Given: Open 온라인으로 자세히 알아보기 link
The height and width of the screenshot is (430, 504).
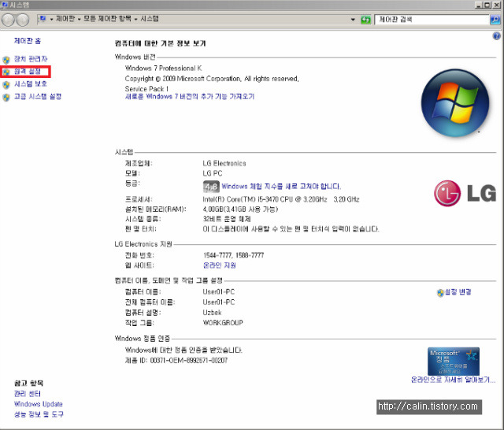Looking at the screenshot, I should click(454, 380).
